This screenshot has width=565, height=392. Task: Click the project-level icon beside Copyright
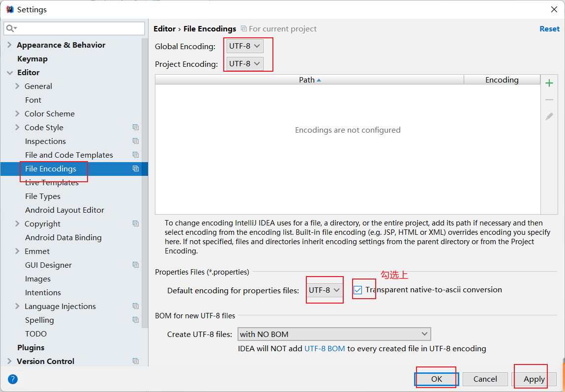click(136, 224)
